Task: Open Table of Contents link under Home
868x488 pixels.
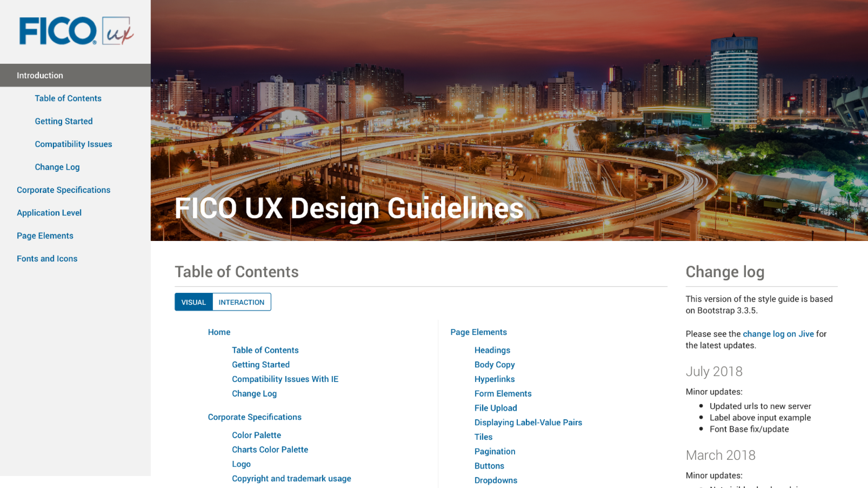Action: (265, 350)
